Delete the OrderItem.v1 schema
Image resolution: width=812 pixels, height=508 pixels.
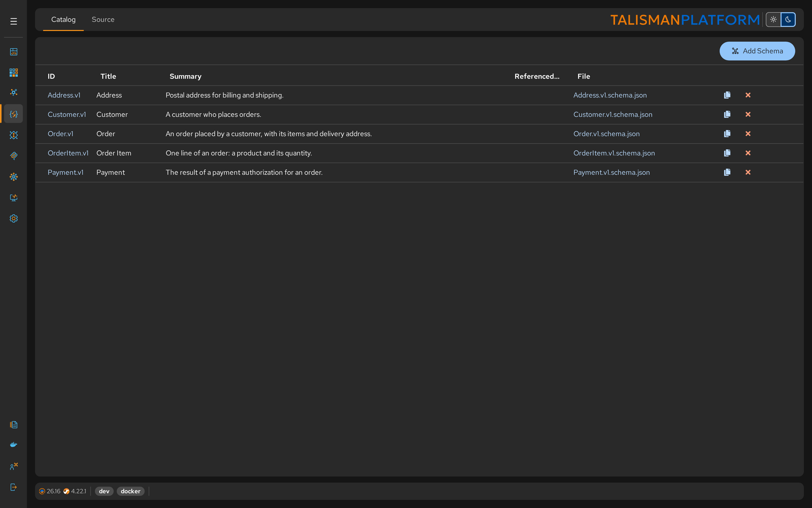[x=748, y=153]
